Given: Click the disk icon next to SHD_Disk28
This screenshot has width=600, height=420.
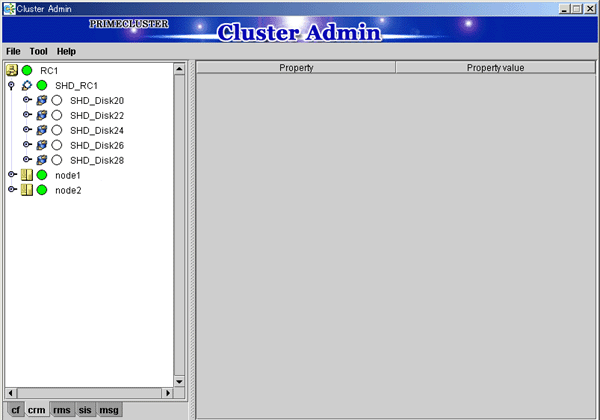Looking at the screenshot, I should 42,160.
